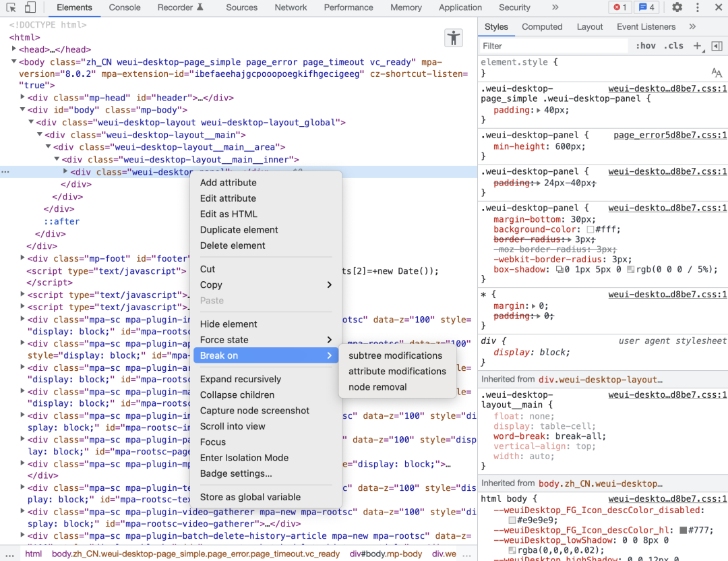Choose Add attribute from the context menu

click(266, 183)
